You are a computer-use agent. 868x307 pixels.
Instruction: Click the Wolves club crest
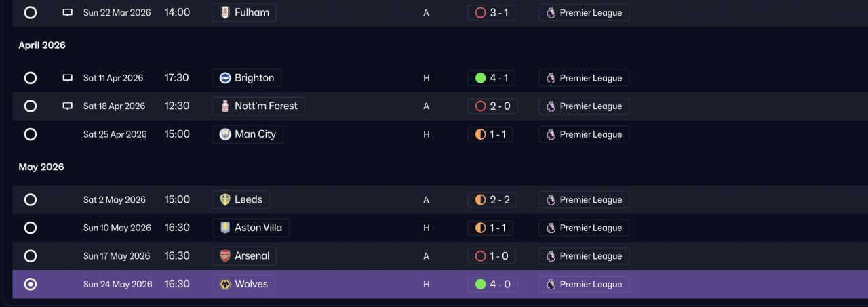[x=225, y=284]
